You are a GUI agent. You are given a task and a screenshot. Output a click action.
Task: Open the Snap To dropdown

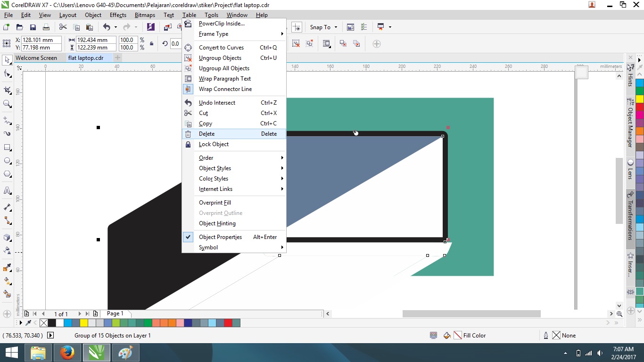323,27
